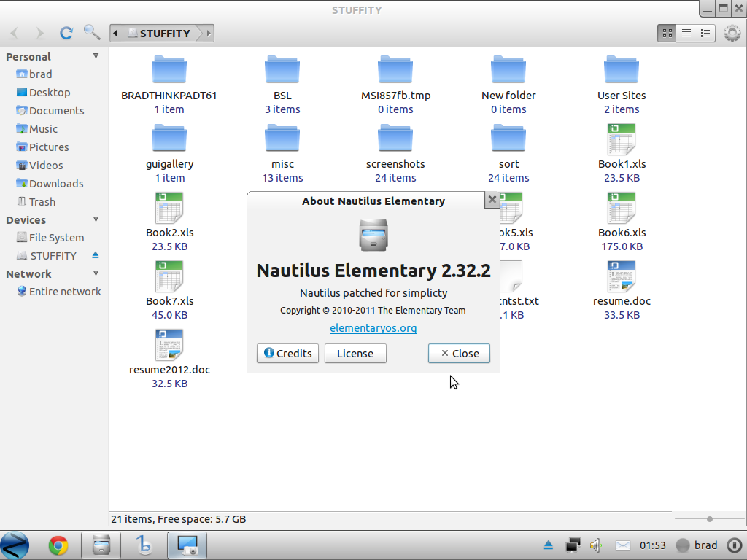Select the Book1.xls spreadsheet file
Viewport: 747px width, 560px height.
[622, 139]
